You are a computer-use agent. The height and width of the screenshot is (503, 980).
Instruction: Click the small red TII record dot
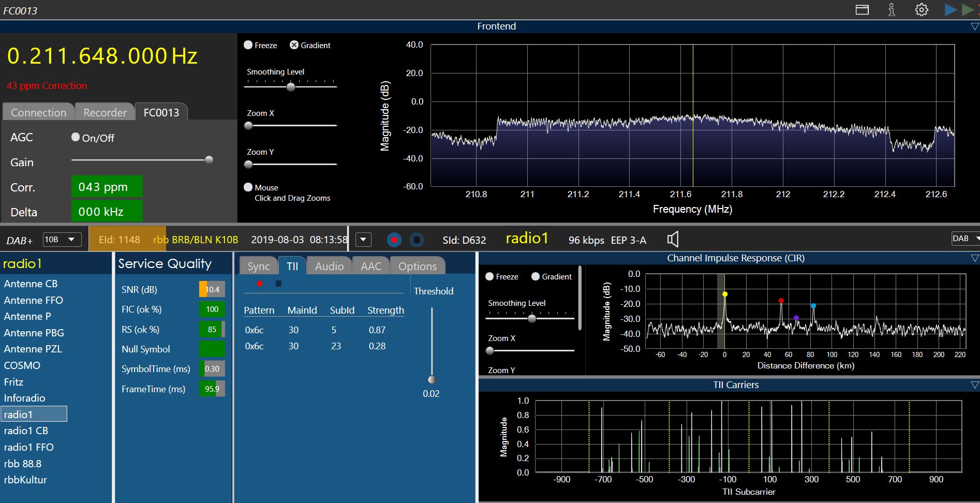point(260,284)
